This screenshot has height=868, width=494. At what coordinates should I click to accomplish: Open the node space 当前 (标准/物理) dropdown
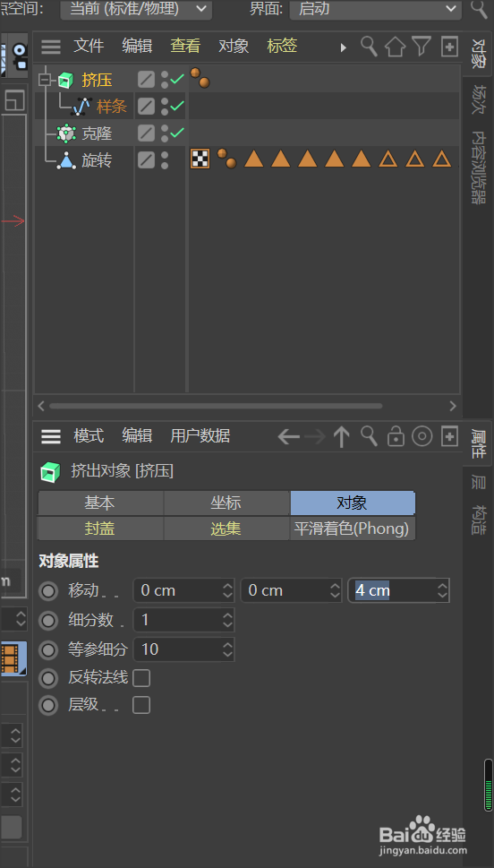[136, 9]
